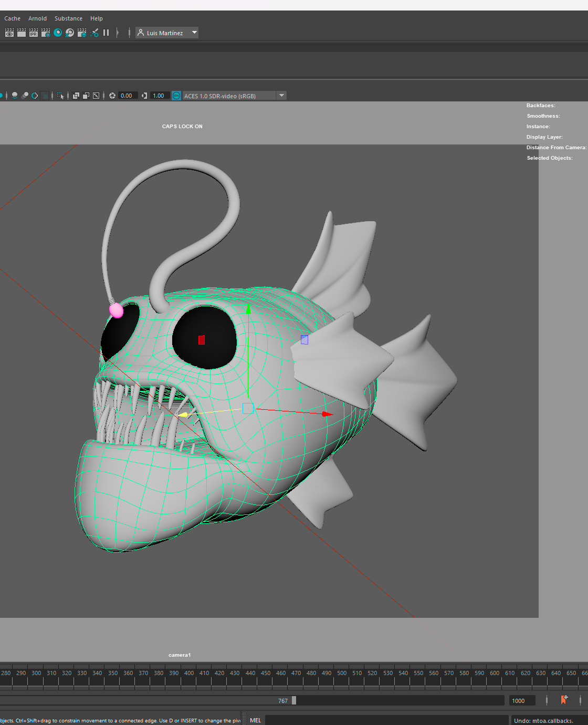Open the Cache menu
588x725 pixels.
[12, 18]
